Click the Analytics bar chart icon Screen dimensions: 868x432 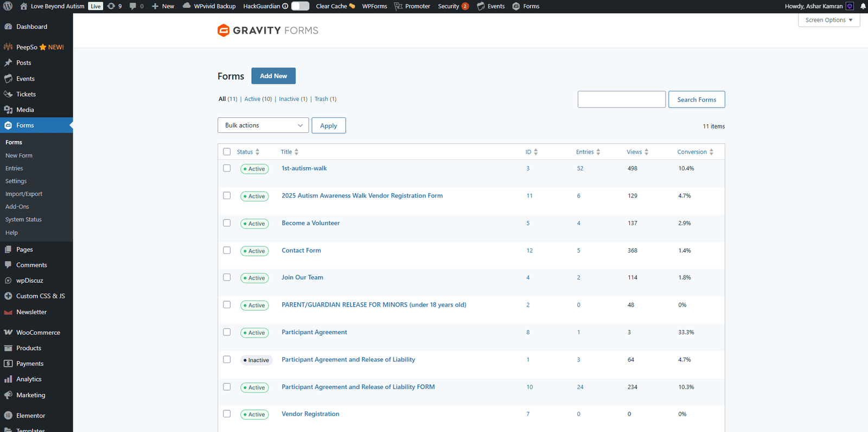coord(8,379)
